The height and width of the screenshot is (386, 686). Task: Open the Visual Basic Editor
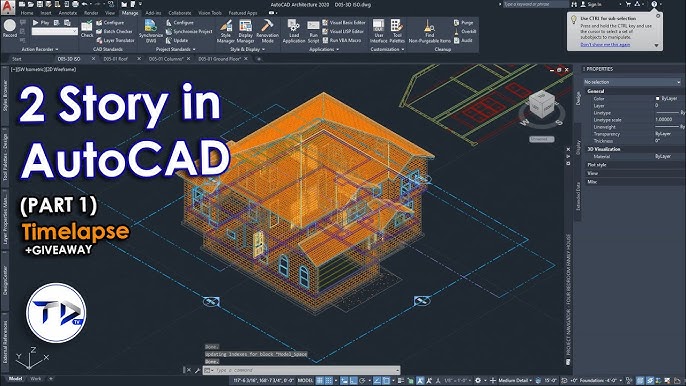[x=343, y=23]
